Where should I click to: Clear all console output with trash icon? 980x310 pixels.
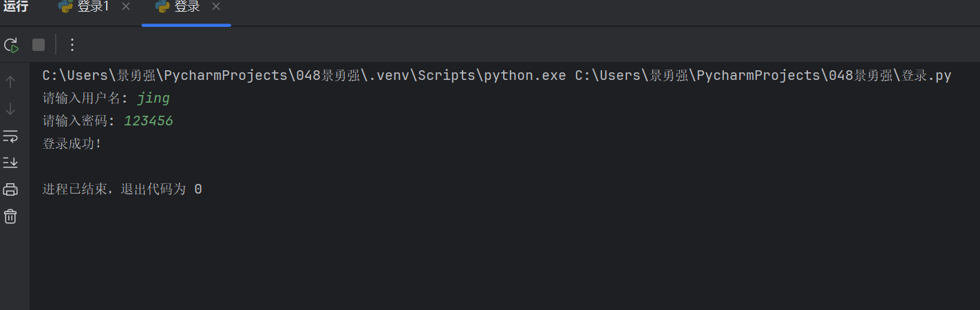pos(10,216)
